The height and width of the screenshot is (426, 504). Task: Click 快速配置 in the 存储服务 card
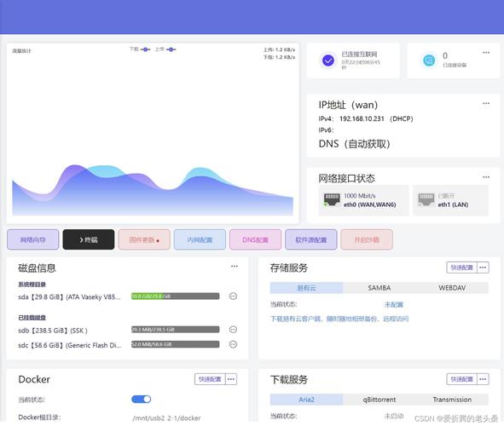click(461, 268)
